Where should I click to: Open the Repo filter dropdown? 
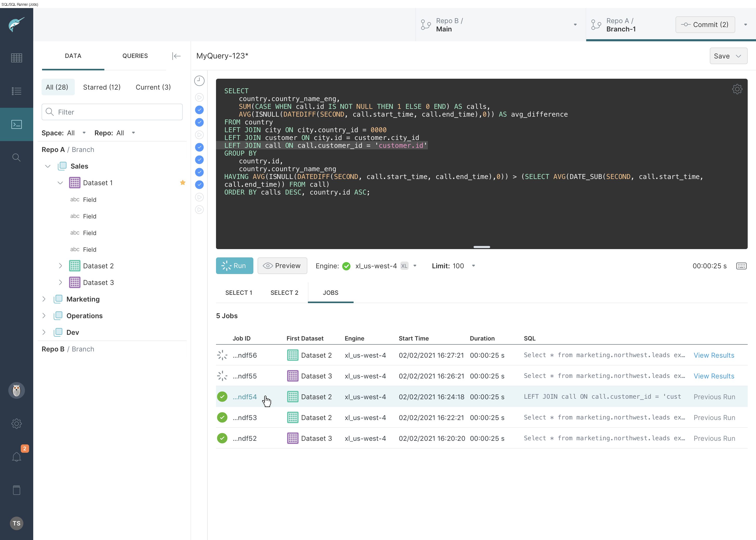coord(133,133)
